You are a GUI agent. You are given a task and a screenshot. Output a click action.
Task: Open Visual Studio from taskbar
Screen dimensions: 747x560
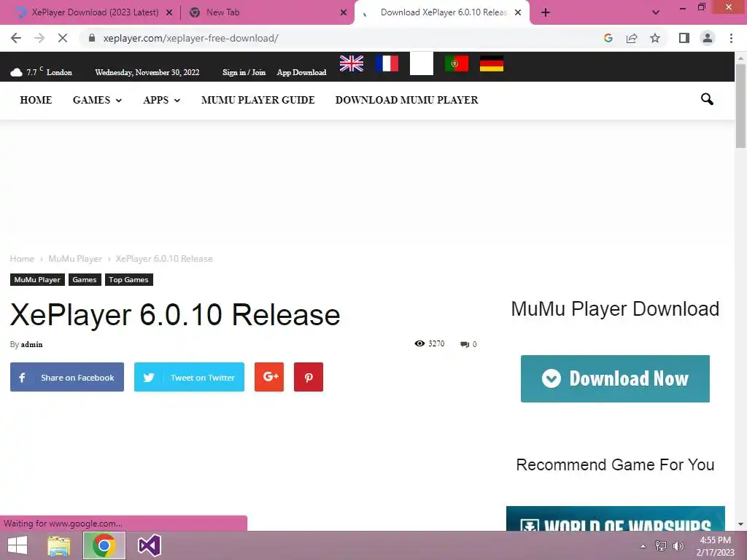tap(150, 545)
